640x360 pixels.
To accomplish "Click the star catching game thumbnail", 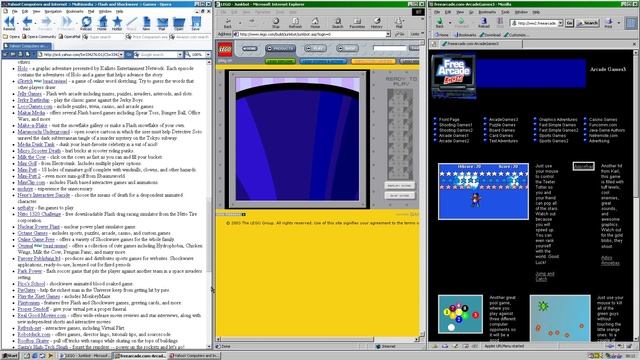I will tap(483, 191).
